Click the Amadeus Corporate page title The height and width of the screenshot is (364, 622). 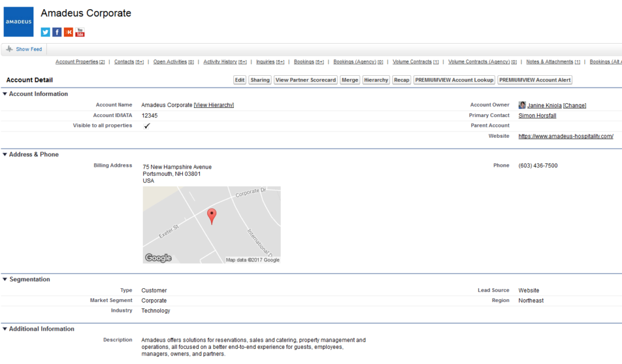86,13
